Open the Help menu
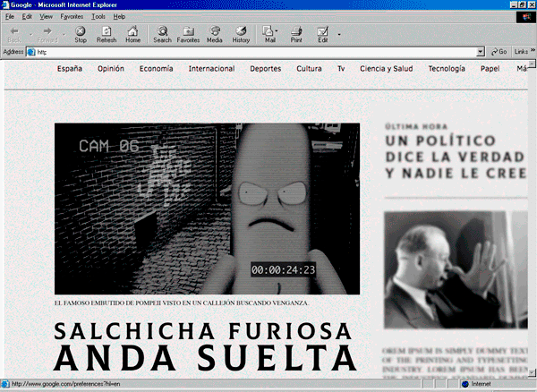The height and width of the screenshot is (392, 537). 119,17
